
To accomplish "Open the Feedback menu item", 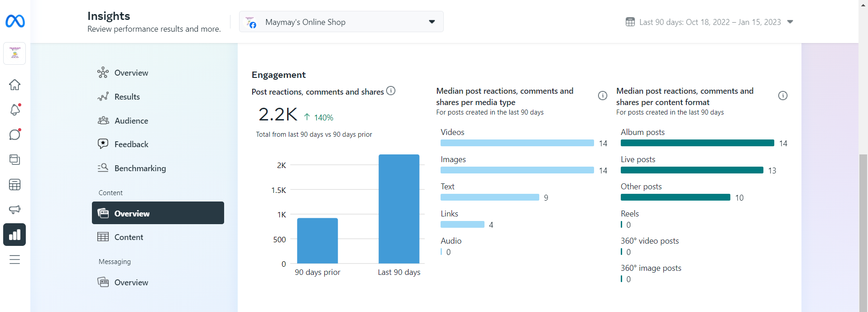I will click(x=131, y=144).
